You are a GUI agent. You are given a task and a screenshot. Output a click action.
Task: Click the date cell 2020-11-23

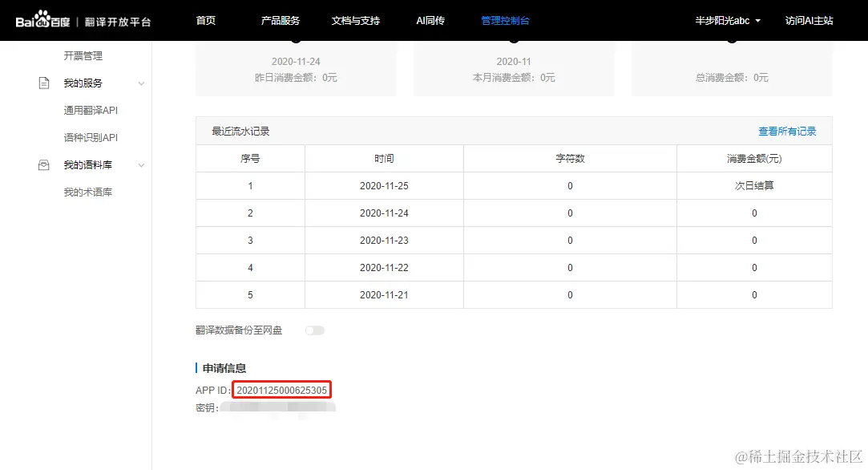pos(384,241)
